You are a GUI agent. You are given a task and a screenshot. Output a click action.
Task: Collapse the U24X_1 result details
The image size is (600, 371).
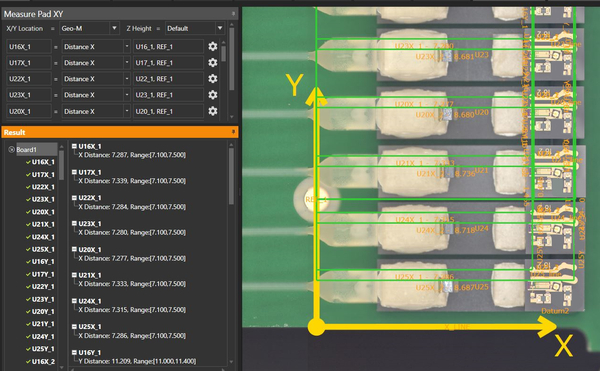pos(74,301)
